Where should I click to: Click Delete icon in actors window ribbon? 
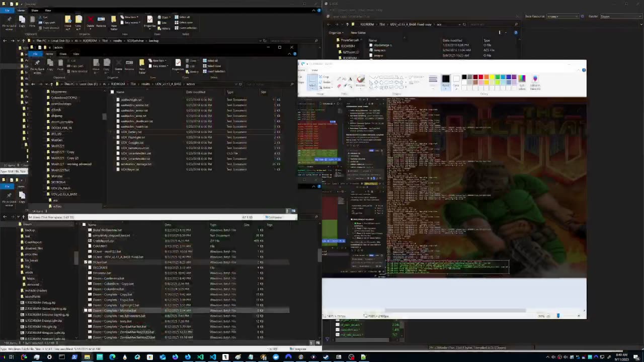119,64
